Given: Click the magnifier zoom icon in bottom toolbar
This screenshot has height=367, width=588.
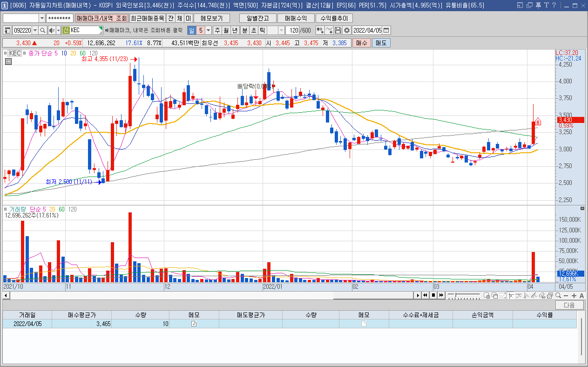Looking at the screenshot, I should pos(558,295).
